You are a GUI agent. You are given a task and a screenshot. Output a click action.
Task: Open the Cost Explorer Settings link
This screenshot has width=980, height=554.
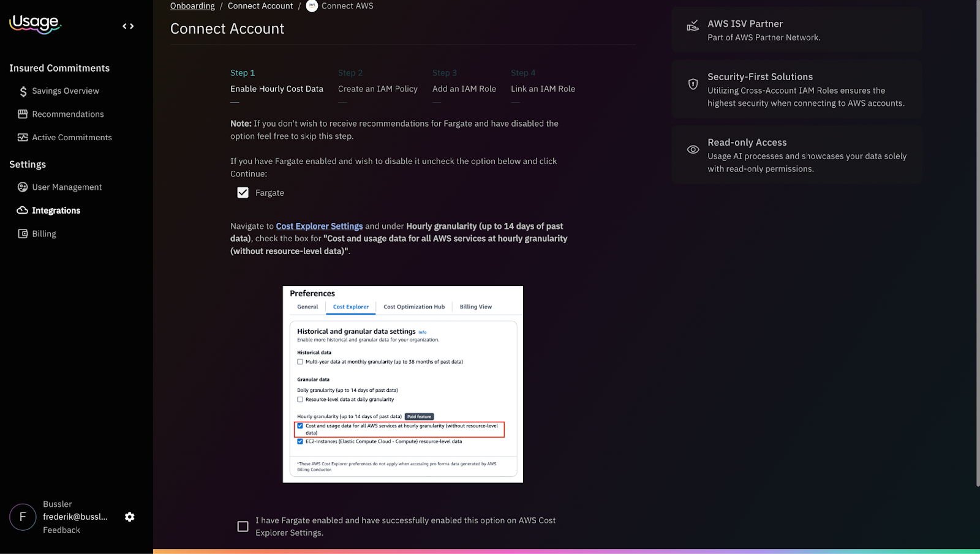click(x=319, y=226)
